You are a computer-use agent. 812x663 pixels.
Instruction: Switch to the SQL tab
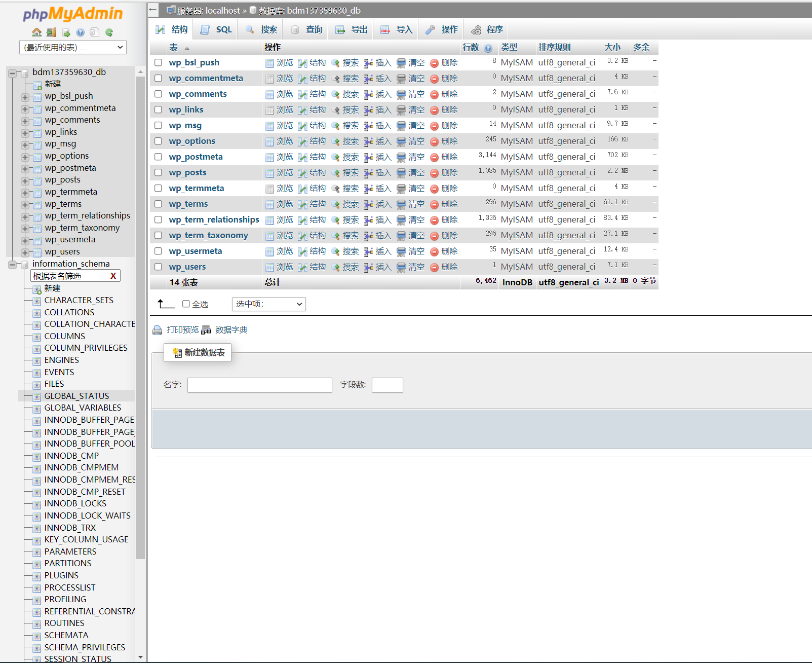(216, 29)
